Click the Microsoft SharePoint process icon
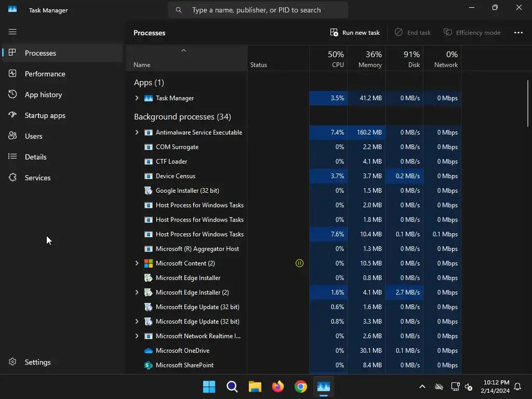The height and width of the screenshot is (399, 532). (148, 365)
